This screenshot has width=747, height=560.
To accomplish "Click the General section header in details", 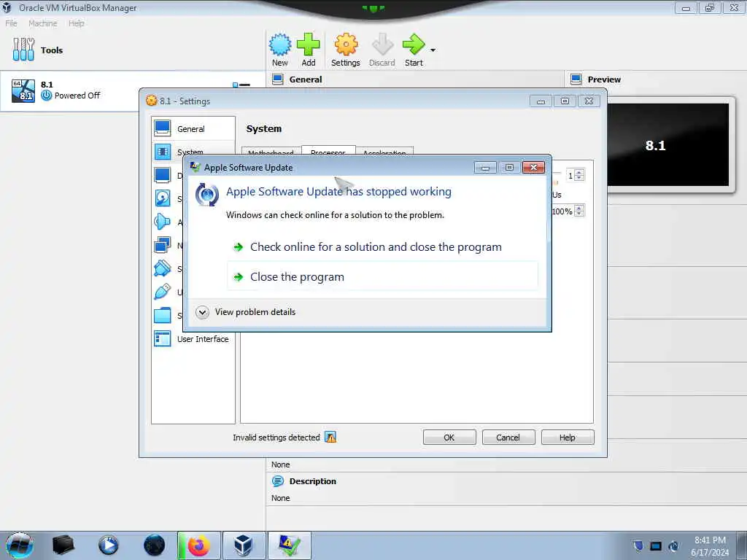I will [306, 79].
